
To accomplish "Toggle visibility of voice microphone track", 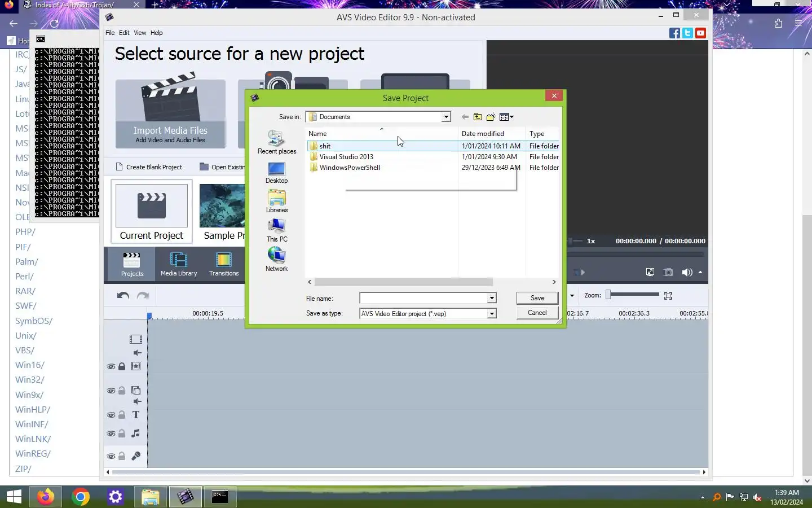I will pos(111,457).
